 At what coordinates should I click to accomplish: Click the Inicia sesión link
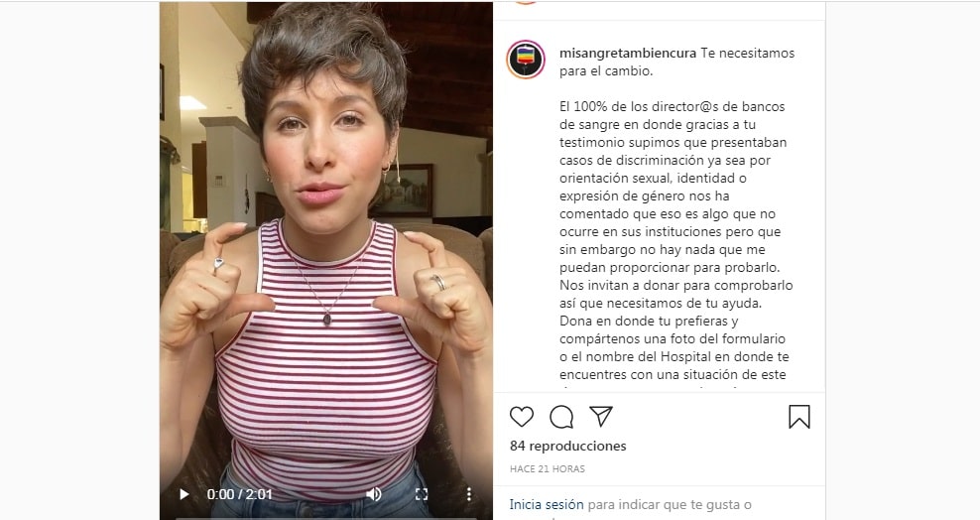[x=547, y=504]
